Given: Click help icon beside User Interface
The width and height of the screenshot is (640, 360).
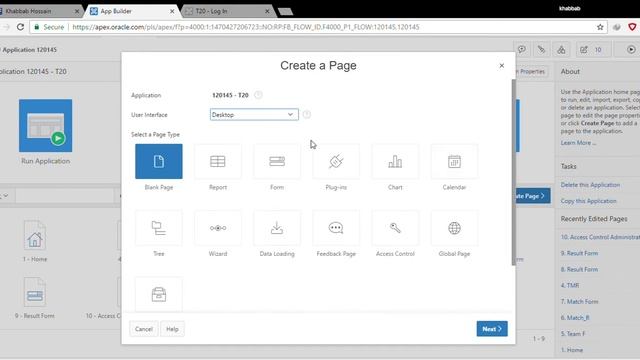Looking at the screenshot, I should (x=307, y=115).
